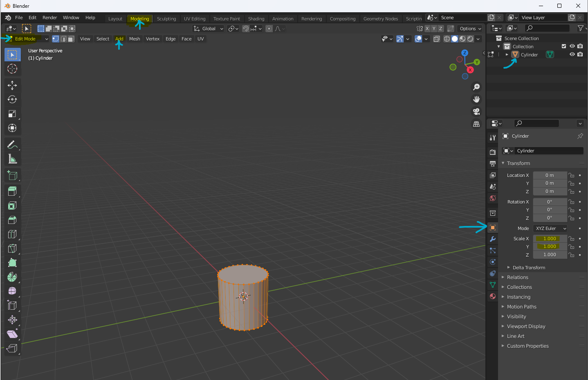The image size is (588, 380).
Task: Select the Move tool in toolbar
Action: (x=12, y=85)
